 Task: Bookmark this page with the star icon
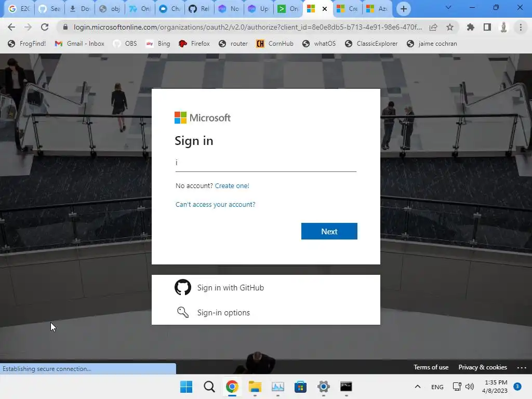[450, 27]
